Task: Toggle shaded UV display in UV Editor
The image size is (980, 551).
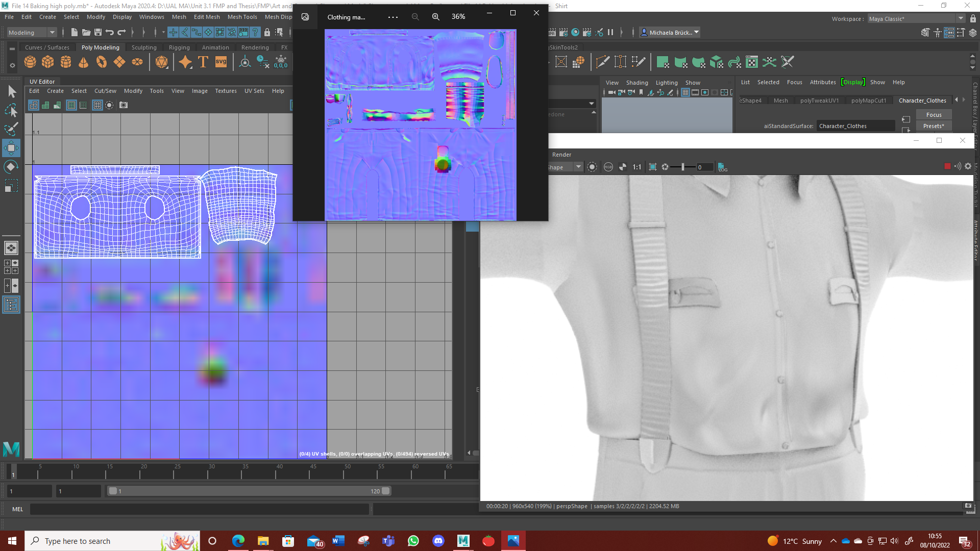Action: pos(109,105)
